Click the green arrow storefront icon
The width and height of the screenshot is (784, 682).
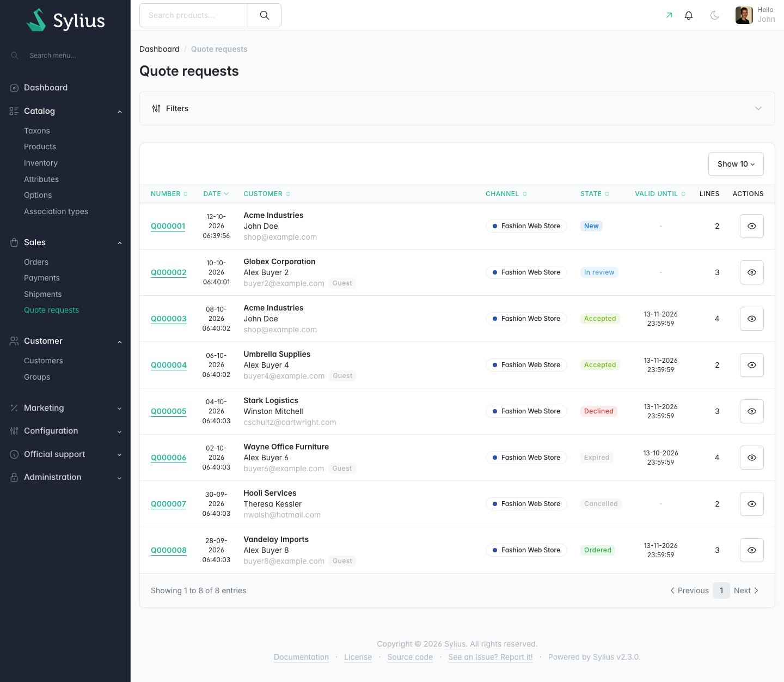[x=669, y=15]
